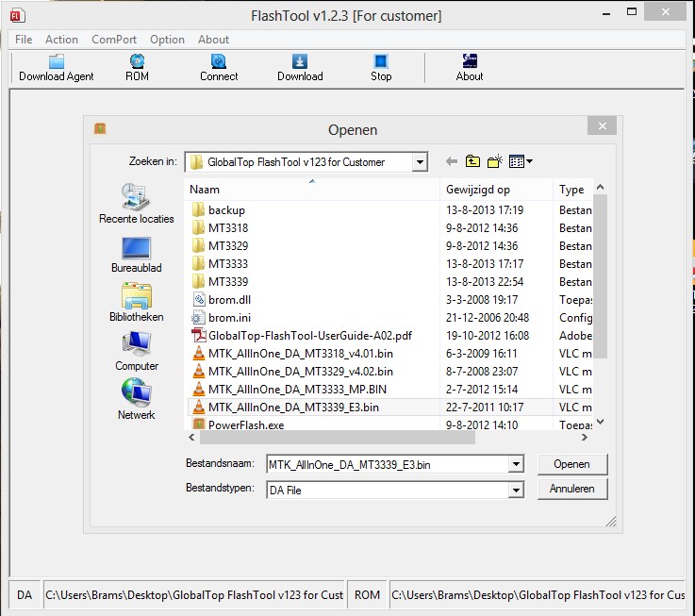Maximize the FlashTool window

(632, 12)
